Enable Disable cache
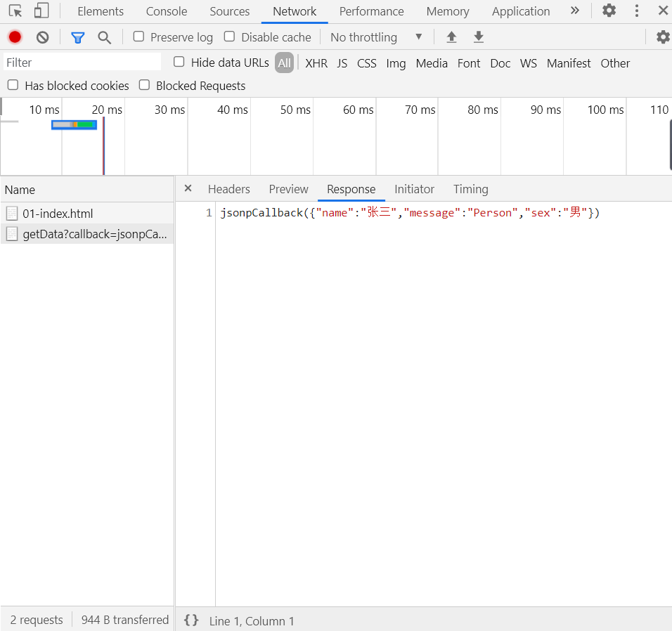 click(x=229, y=37)
